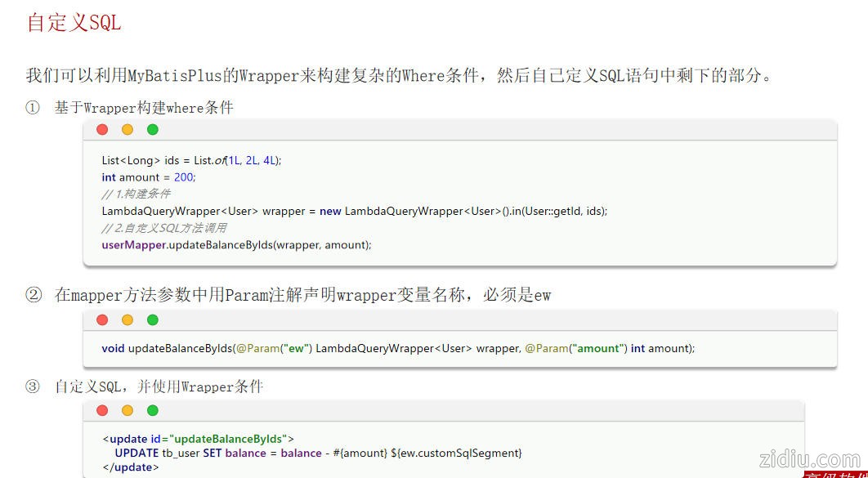868x478 pixels.
Task: Open the zidiu.com watermark link
Action: pyautogui.click(x=809, y=458)
